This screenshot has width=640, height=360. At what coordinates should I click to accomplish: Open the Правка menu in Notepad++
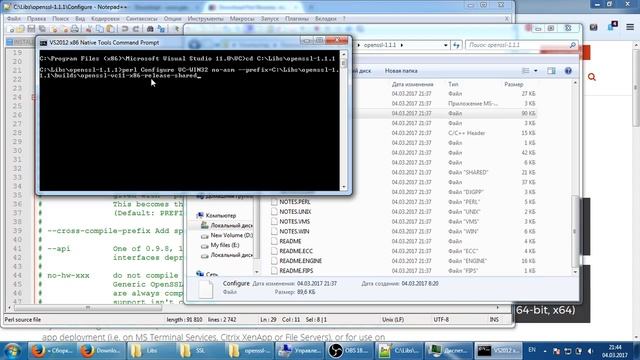point(36,19)
